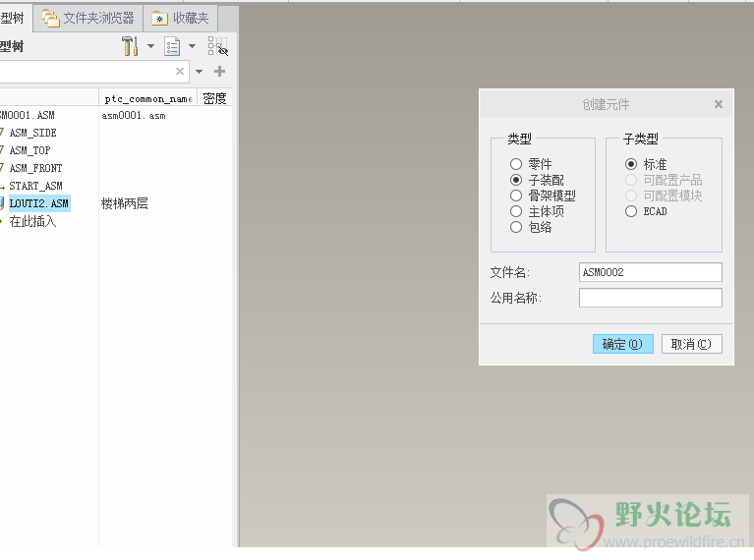Click the favorites star folder icon
This screenshot has width=754, height=560.
pyautogui.click(x=159, y=19)
